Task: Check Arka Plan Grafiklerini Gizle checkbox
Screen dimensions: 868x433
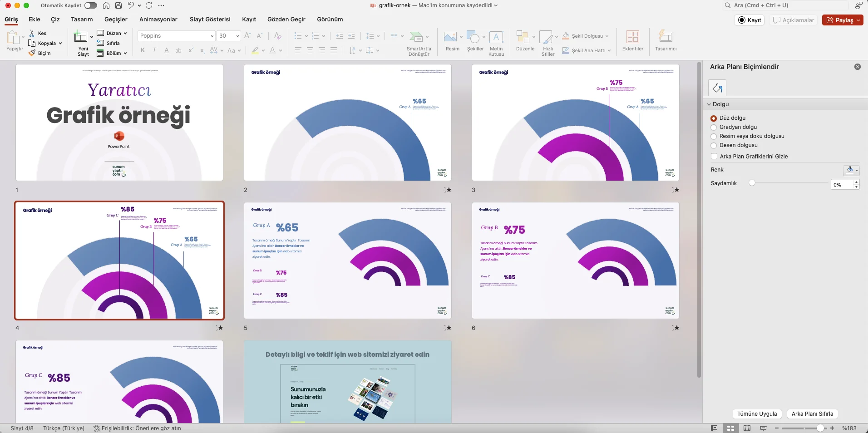Action: coord(714,157)
